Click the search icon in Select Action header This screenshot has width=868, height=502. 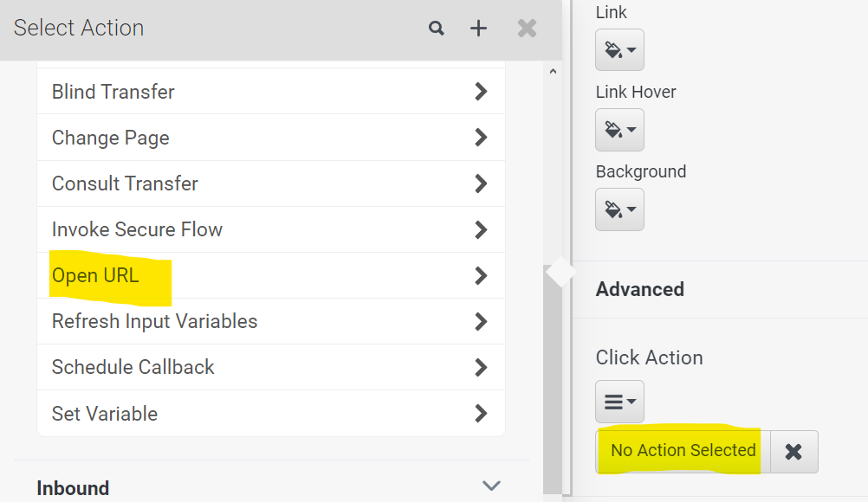pos(437,29)
